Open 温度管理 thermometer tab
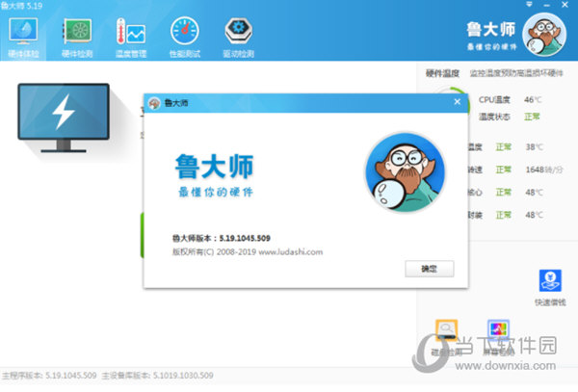Viewport: 578px width, 392px height. tap(131, 37)
